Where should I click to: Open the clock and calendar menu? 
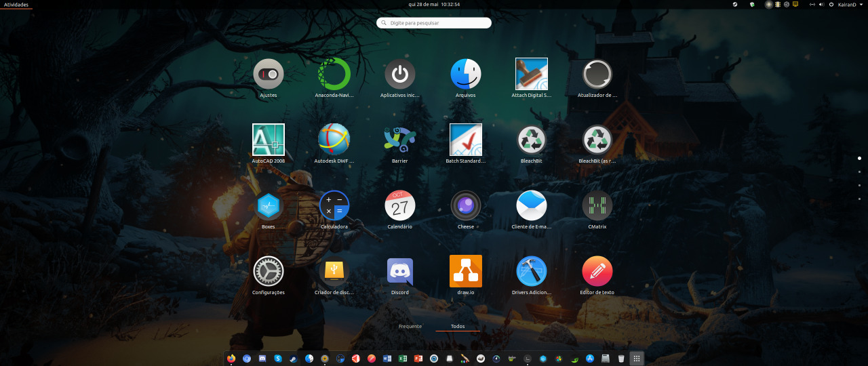[x=434, y=4]
